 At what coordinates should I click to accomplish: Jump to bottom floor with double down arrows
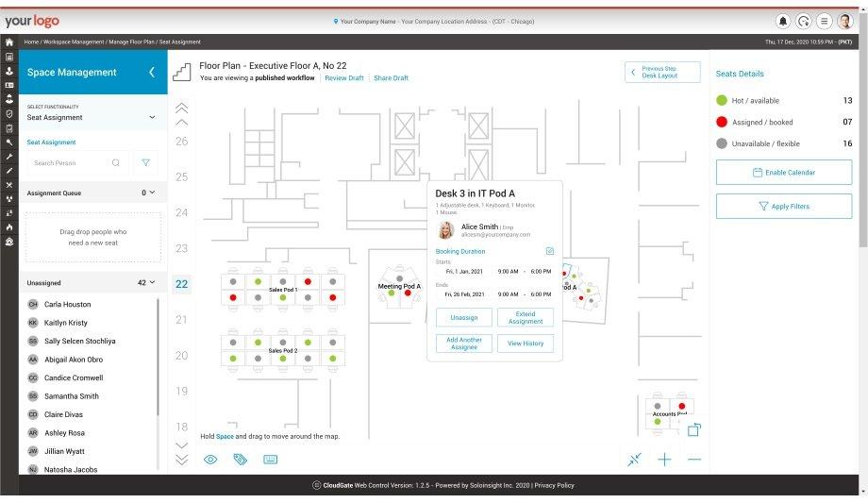tap(181, 460)
